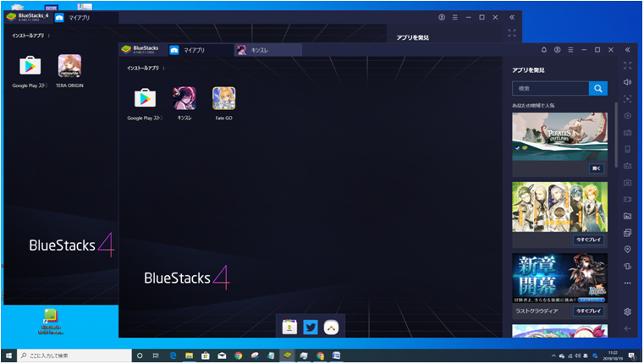Open hamburger menu in front BlueStacks window
644x364 pixels.
[570, 50]
